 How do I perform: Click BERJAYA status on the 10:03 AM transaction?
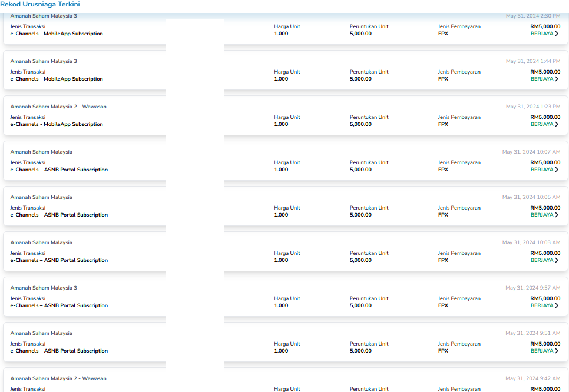[542, 260]
